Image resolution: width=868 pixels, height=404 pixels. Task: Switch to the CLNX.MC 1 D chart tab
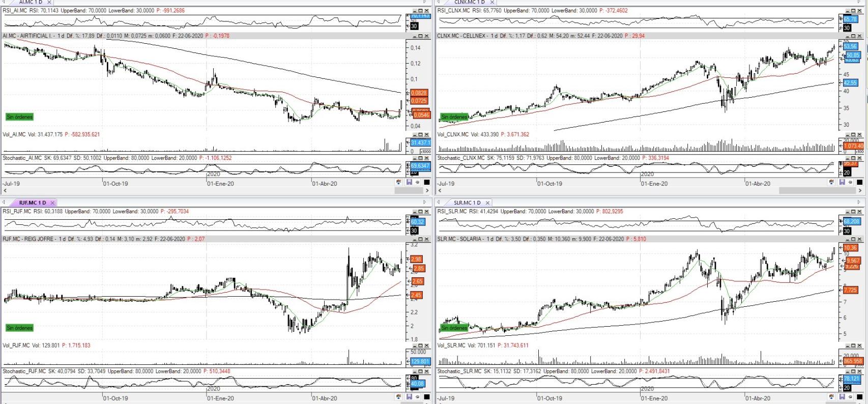[470, 2]
